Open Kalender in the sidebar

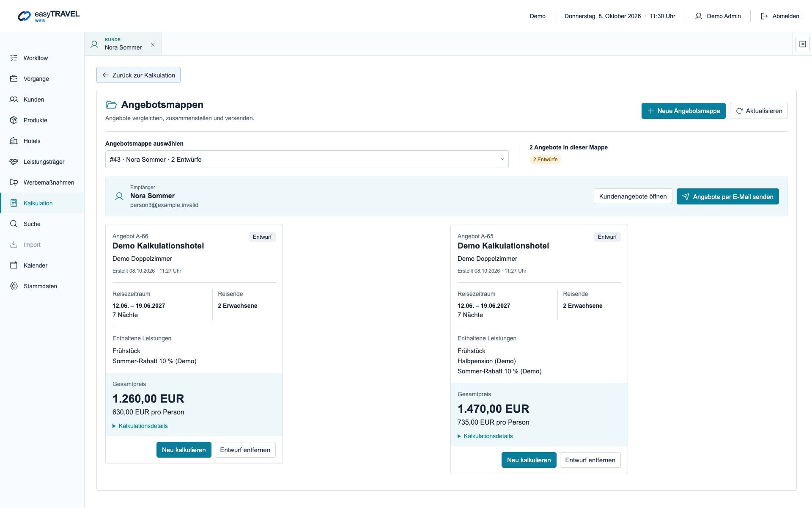coord(42,265)
